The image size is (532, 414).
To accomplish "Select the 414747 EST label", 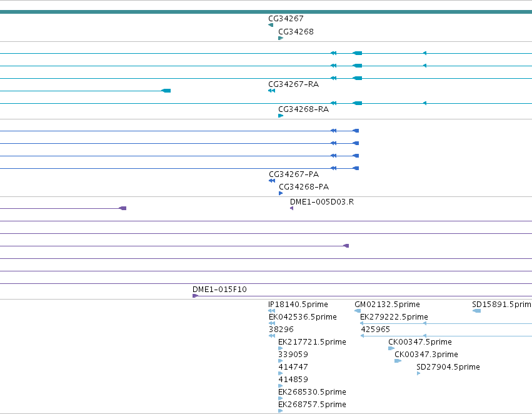I will 293,367.
